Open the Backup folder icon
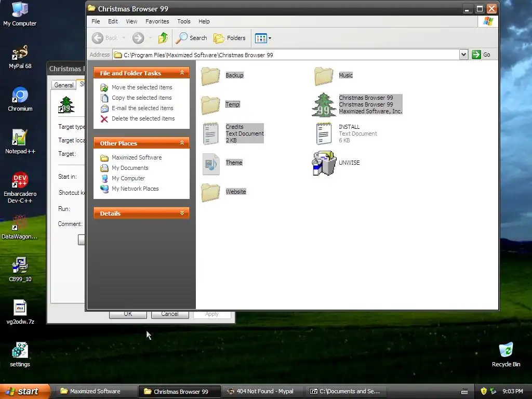 210,76
